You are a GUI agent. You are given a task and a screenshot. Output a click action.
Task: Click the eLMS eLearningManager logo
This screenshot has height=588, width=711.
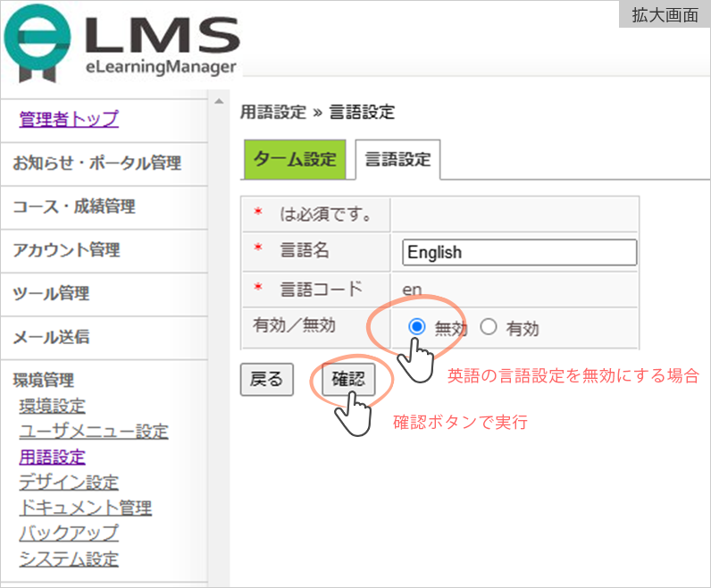coord(121,44)
